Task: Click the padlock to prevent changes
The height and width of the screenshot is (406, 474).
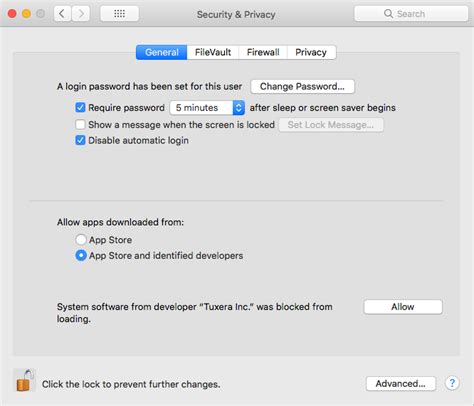Action: pos(25,381)
